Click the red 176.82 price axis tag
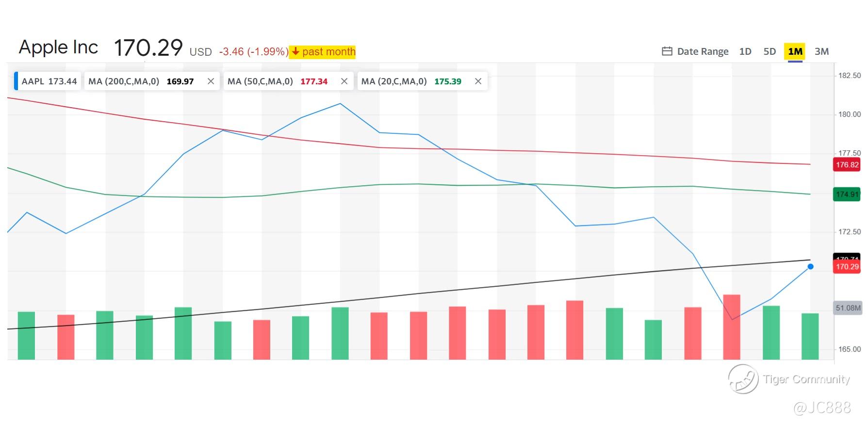 point(847,165)
